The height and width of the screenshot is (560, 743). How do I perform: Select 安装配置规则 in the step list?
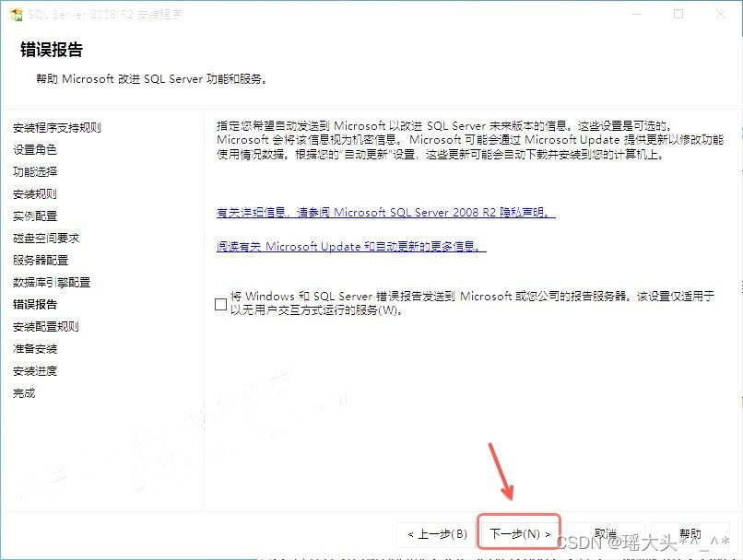(46, 327)
